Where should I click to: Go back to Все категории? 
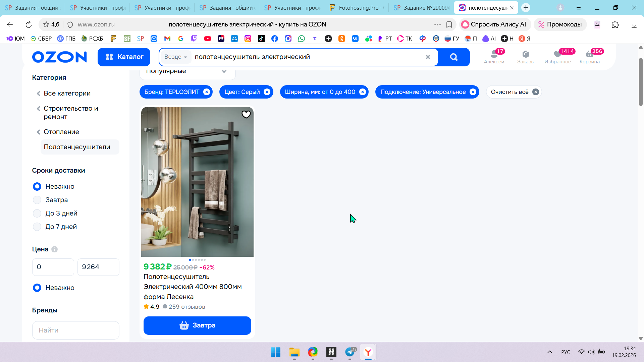coord(67,94)
